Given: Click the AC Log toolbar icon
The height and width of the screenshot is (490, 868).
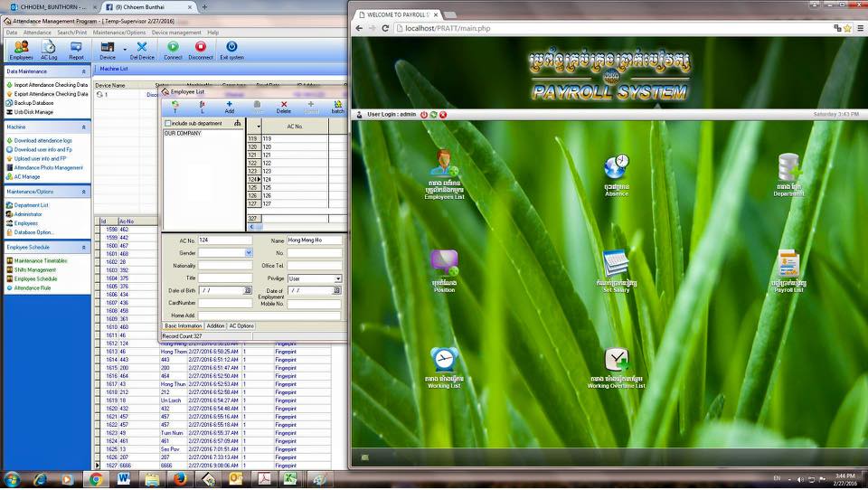Looking at the screenshot, I should point(49,50).
